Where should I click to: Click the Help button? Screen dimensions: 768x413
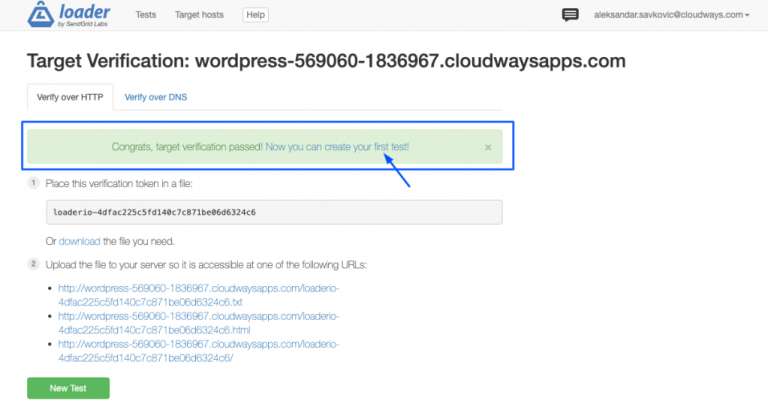coord(255,15)
